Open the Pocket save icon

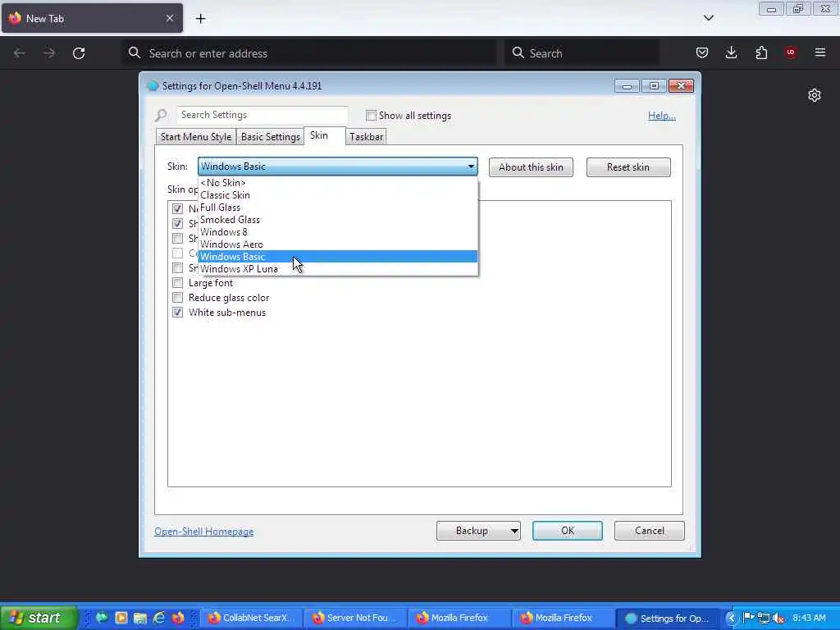[x=702, y=52]
